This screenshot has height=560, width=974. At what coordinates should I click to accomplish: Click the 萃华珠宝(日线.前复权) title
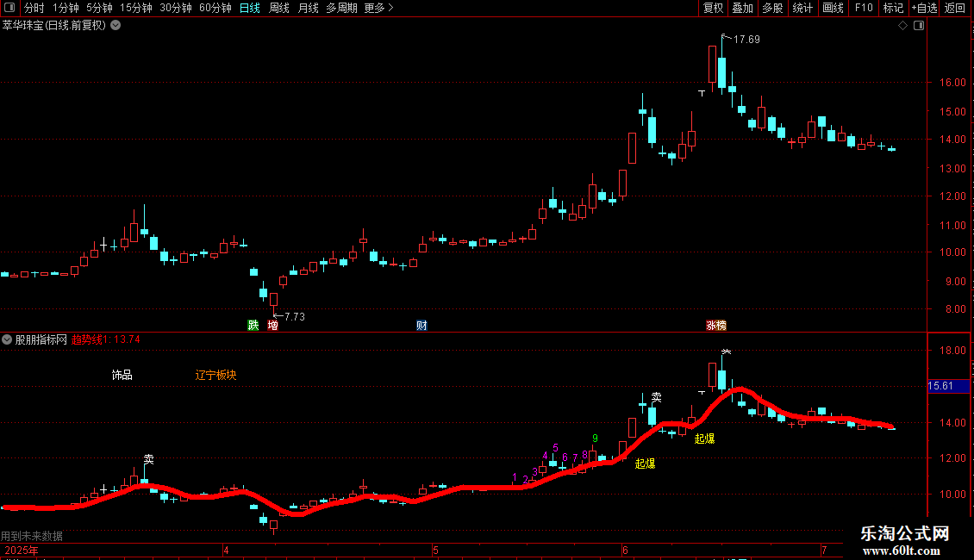54,26
